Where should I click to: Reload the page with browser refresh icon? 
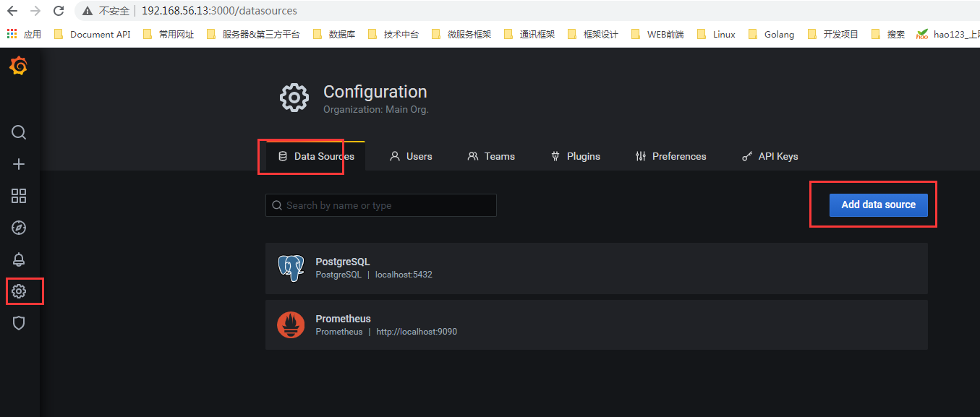click(x=59, y=11)
